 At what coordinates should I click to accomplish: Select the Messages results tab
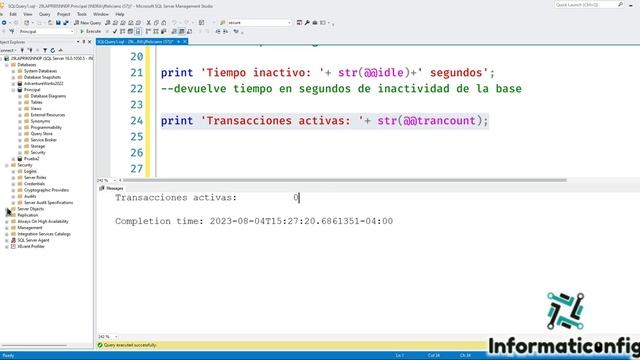(x=111, y=188)
